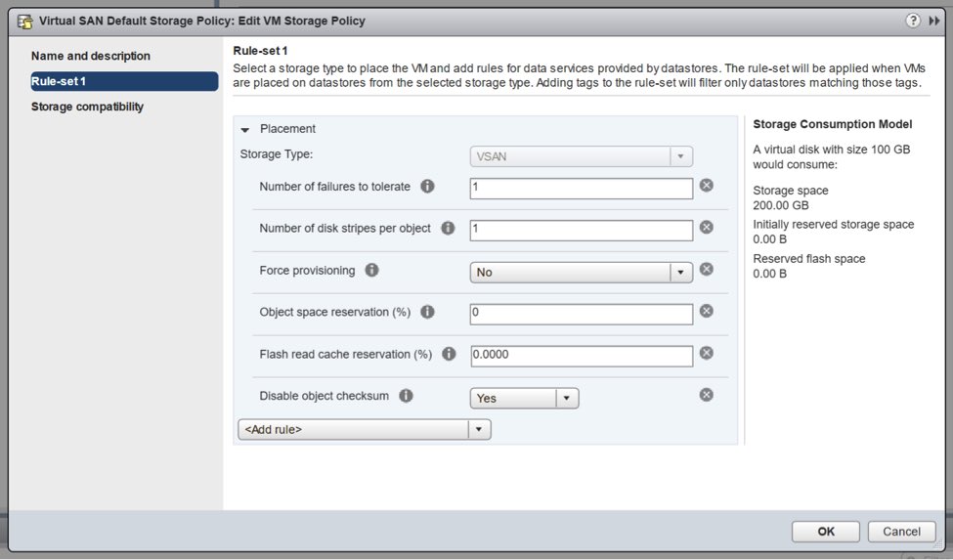
Task: Remove the Number of failures to tolerate rule
Action: click(707, 186)
